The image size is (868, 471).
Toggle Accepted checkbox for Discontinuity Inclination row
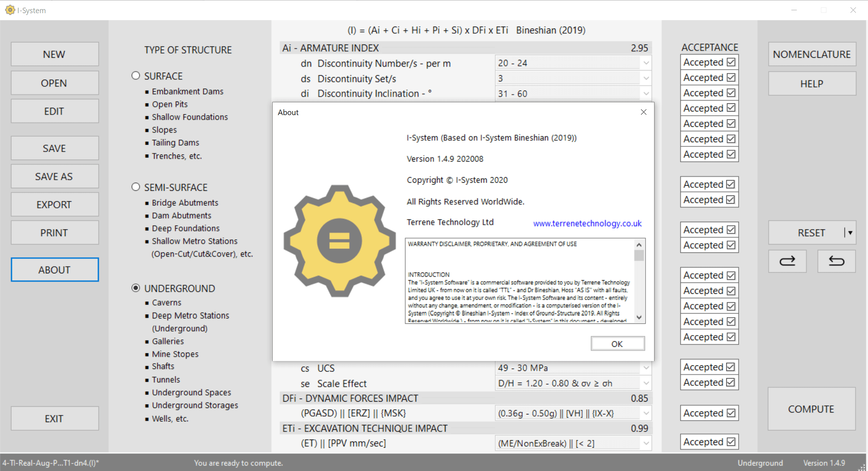tap(731, 93)
